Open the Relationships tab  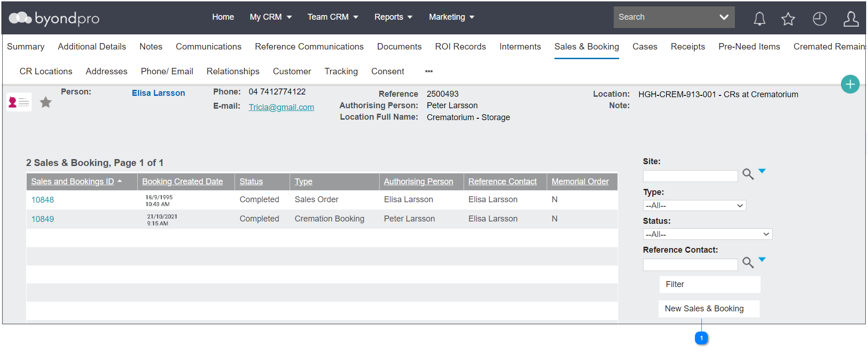coord(233,72)
